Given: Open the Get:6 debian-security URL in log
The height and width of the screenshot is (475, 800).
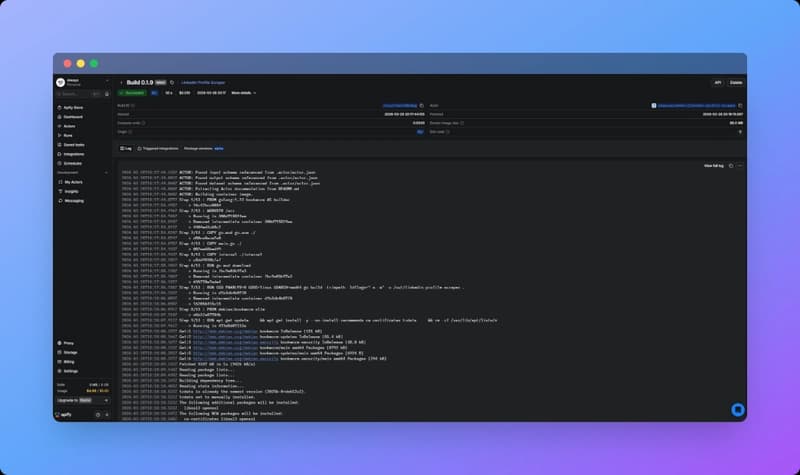Looking at the screenshot, I should 235,359.
